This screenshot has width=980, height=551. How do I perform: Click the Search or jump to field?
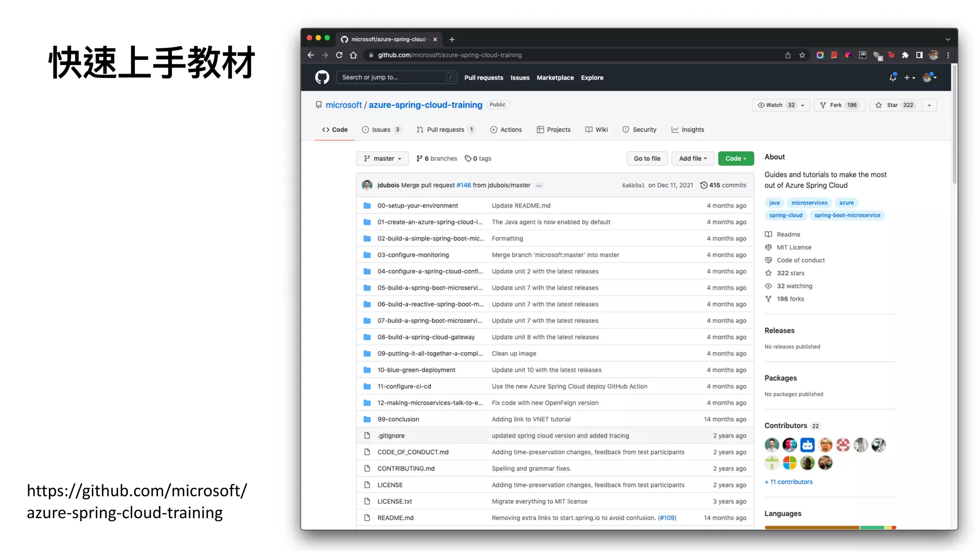coord(397,77)
